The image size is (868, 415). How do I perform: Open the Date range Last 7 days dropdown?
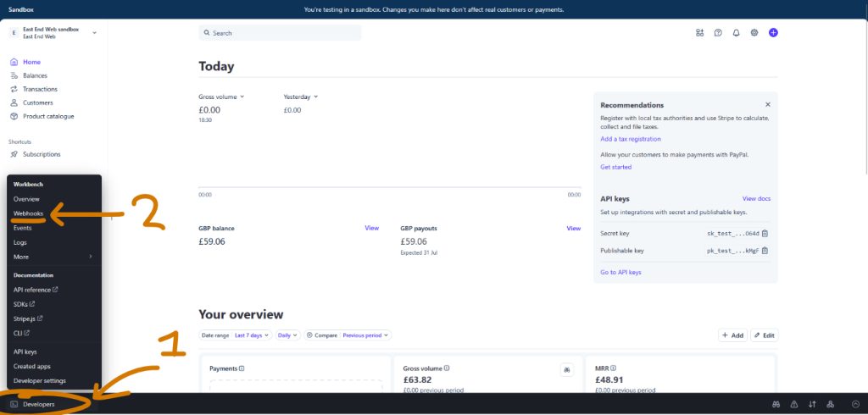point(236,335)
